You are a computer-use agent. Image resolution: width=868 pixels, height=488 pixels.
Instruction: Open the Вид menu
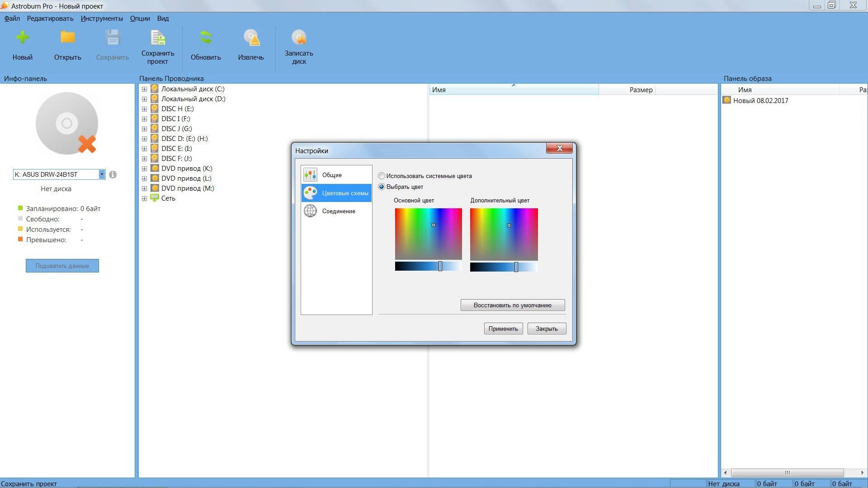(x=163, y=19)
